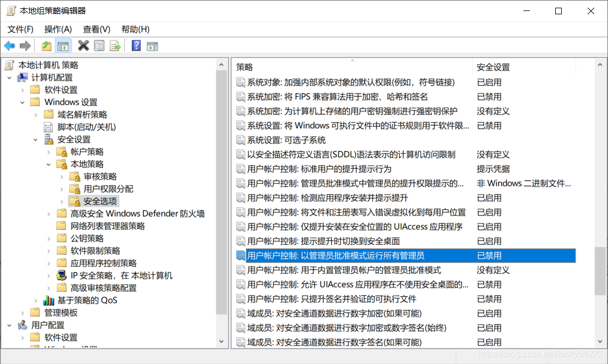Image resolution: width=608 pixels, height=364 pixels.
Task: Click the Export list toolbar icon
Action: pyautogui.click(x=115, y=46)
